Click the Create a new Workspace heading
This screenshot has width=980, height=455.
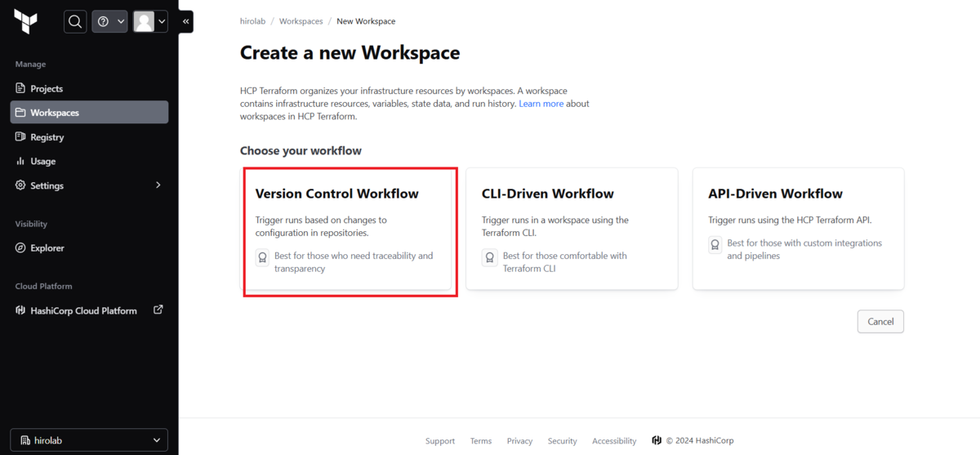click(350, 53)
